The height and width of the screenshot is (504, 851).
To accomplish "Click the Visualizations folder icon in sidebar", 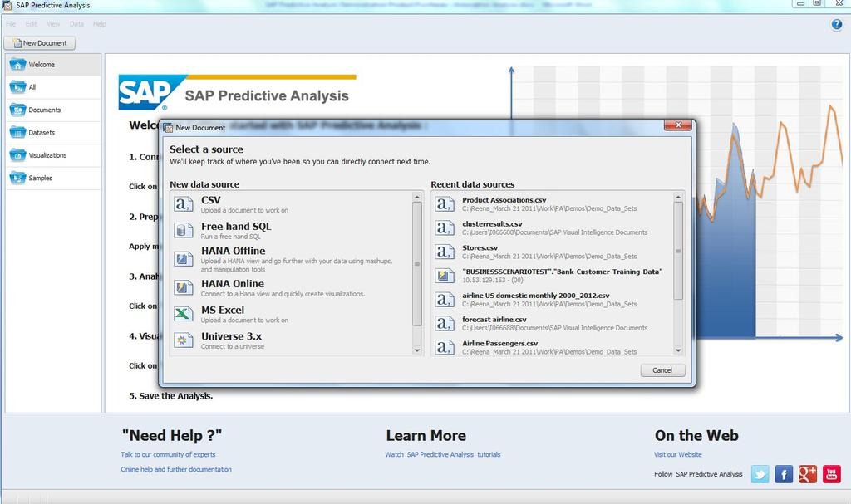I will [17, 155].
